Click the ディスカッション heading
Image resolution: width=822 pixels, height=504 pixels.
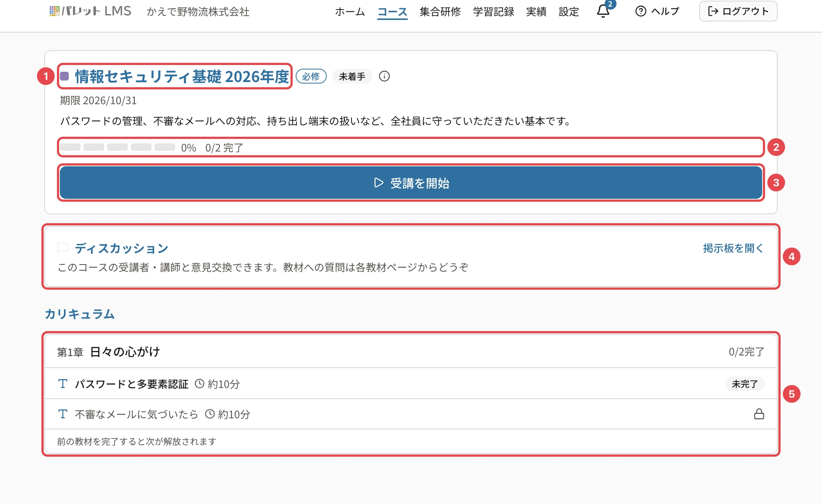[122, 248]
